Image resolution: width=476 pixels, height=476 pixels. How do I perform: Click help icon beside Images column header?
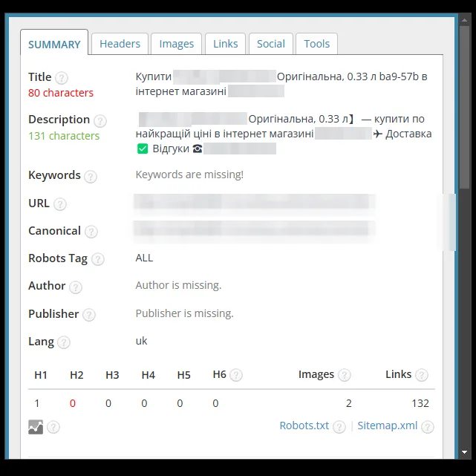345,375
